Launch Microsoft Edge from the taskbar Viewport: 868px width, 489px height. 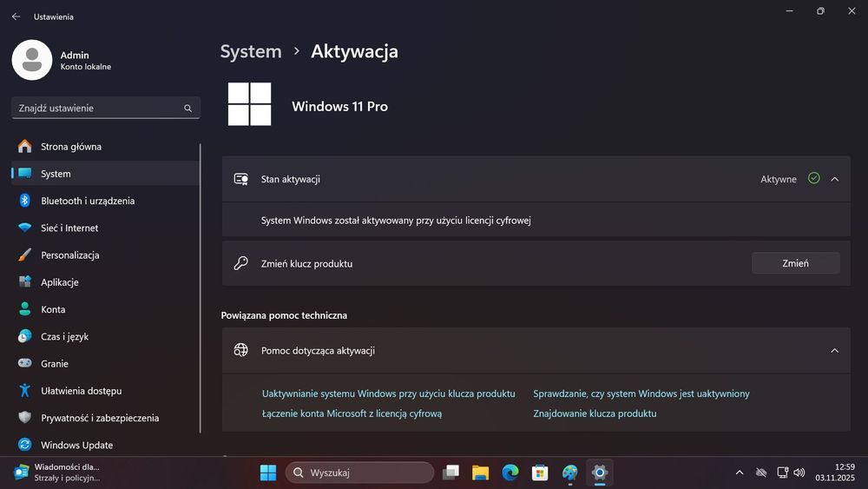point(510,472)
